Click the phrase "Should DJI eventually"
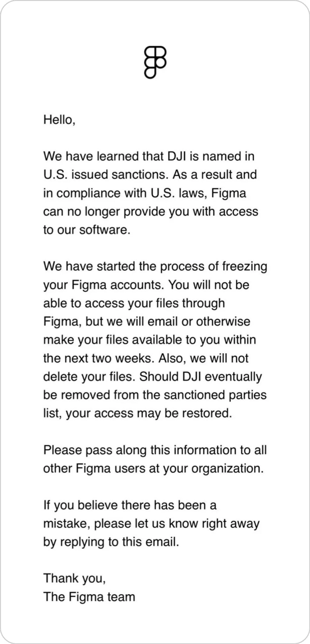 click(200, 376)
